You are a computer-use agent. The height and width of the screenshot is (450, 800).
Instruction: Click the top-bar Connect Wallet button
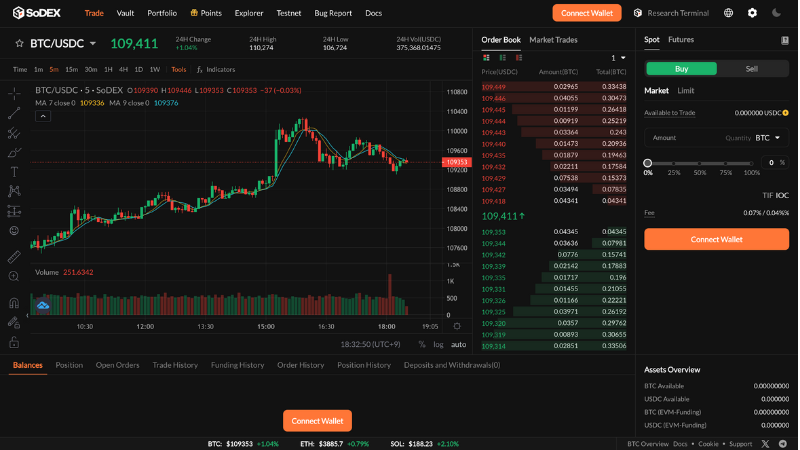(x=587, y=13)
